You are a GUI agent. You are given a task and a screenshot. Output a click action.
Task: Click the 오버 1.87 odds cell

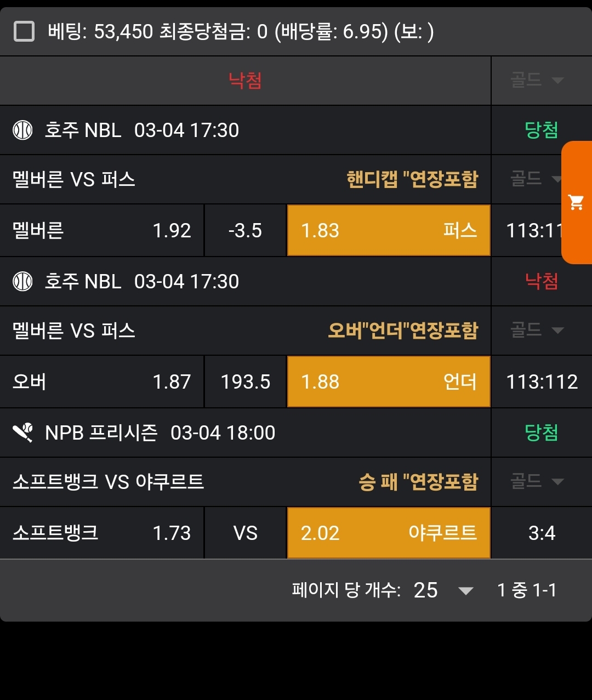tap(102, 382)
